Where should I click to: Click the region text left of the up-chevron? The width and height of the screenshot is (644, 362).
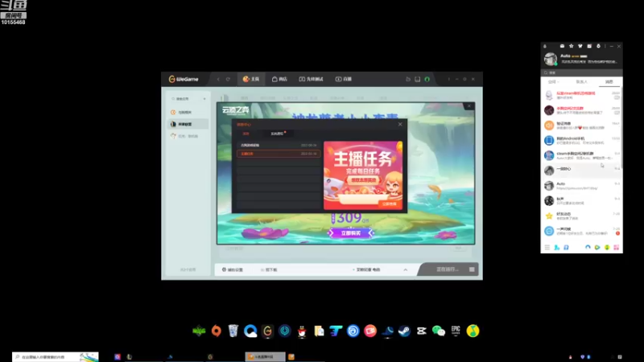click(366, 269)
